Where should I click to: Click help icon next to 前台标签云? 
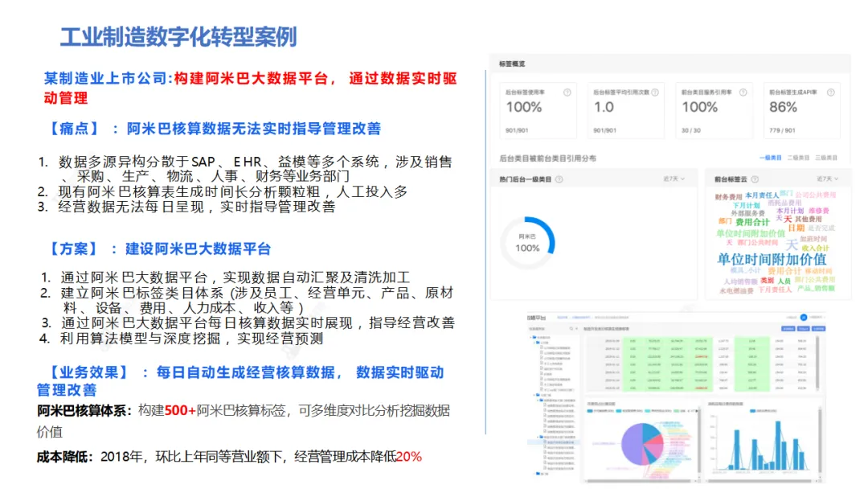[755, 179]
